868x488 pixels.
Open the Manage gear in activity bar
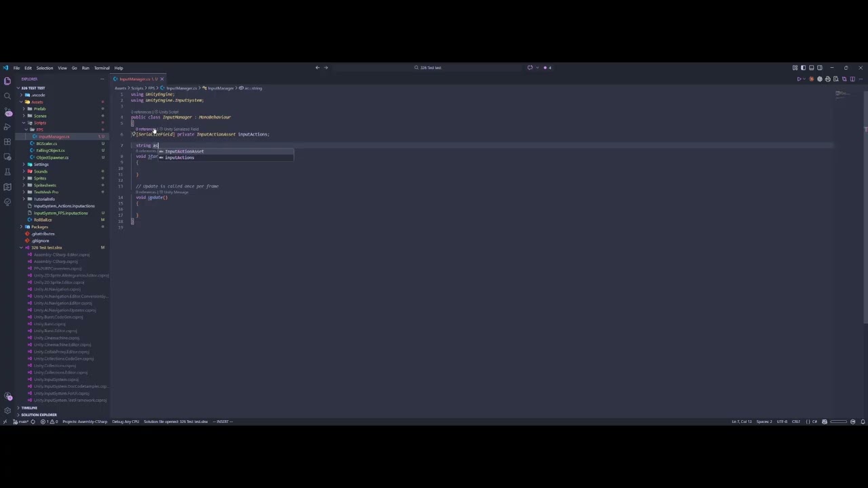coord(7,411)
